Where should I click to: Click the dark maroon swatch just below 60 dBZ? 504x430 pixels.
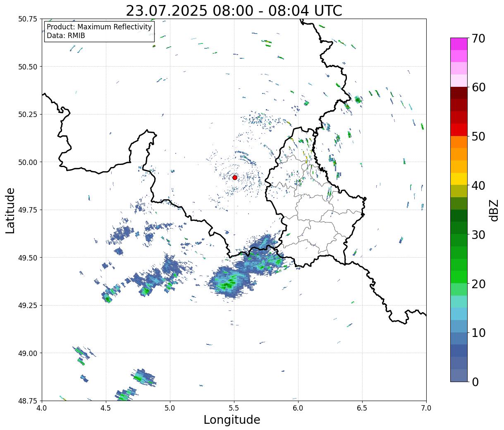point(459,93)
